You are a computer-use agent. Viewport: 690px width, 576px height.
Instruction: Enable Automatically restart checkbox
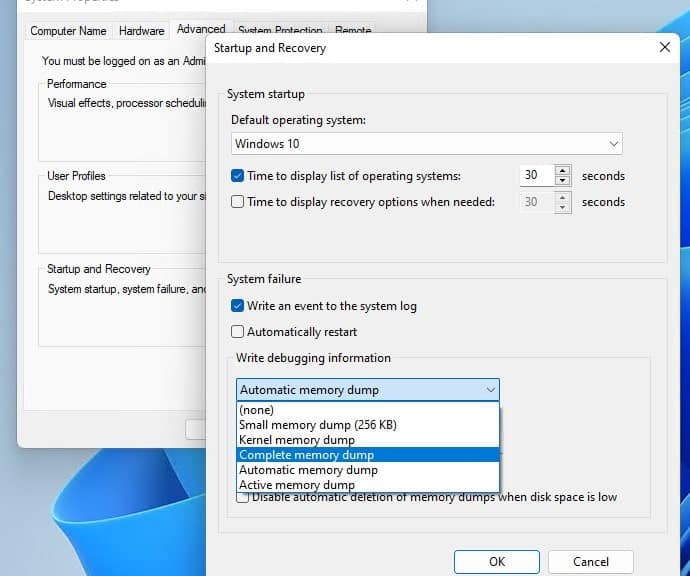tap(237, 331)
